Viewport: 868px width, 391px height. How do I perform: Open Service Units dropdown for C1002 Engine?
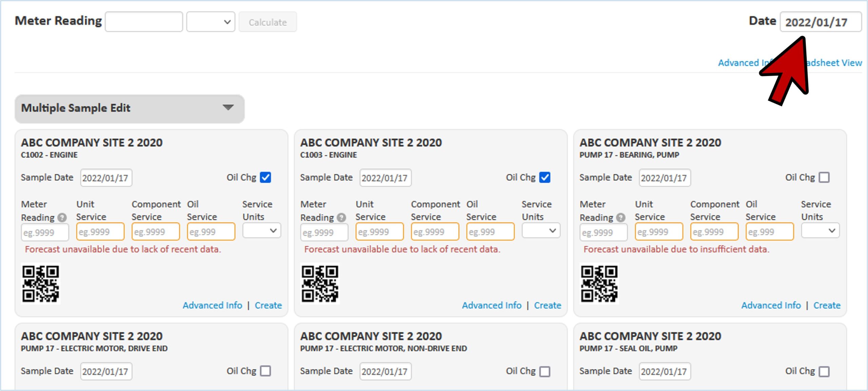click(261, 231)
